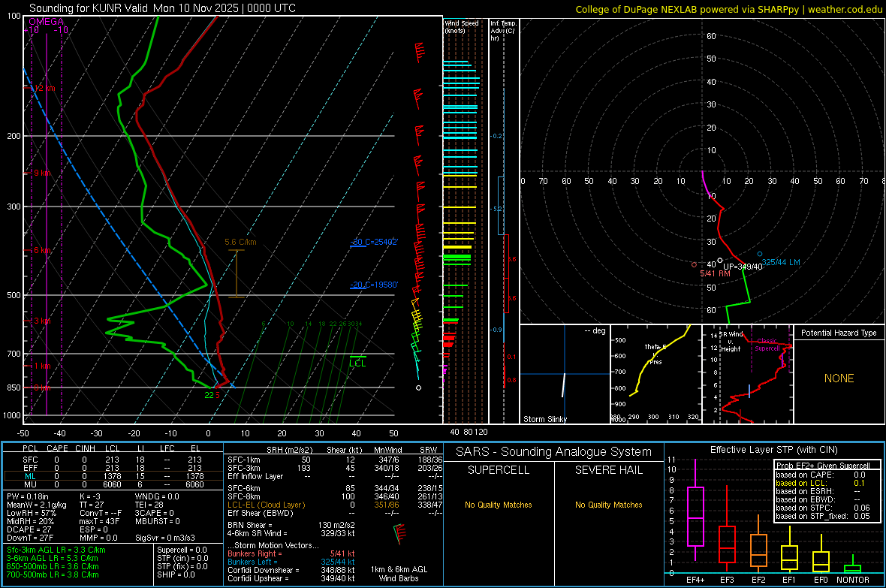Click the 'Inf. Temp. Adv.' panel header
Viewport: 886px width, 588px height.
coord(504,31)
